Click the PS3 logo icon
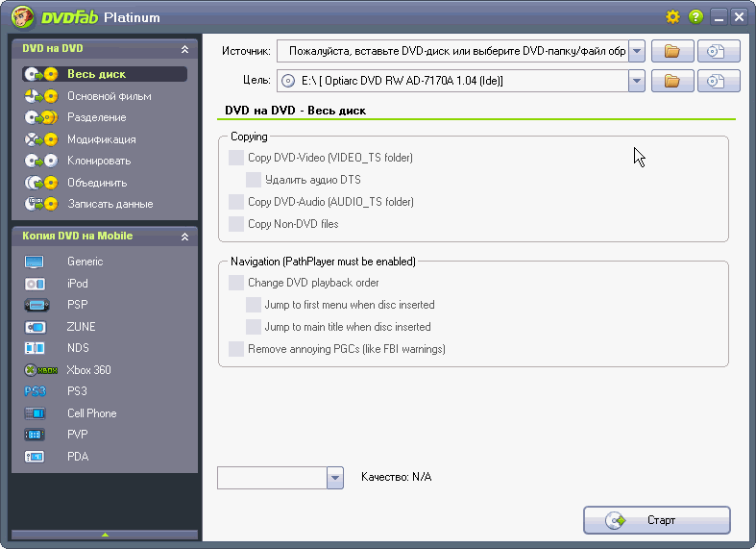This screenshot has width=756, height=549. [35, 391]
